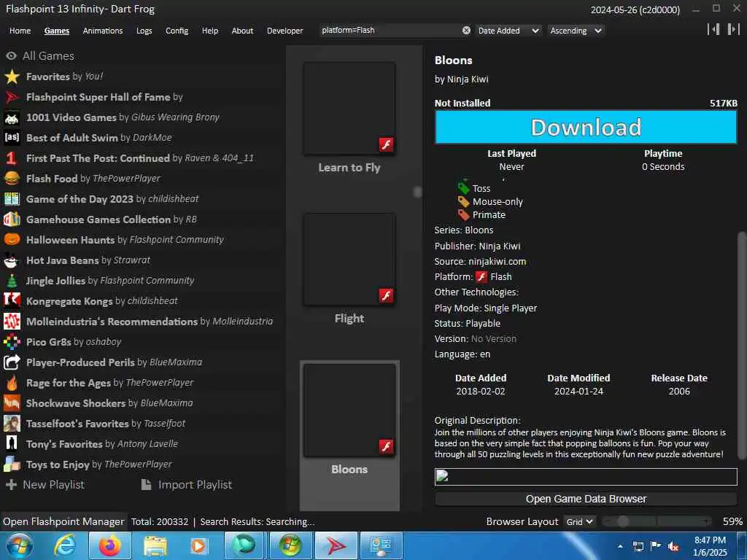Click the Rage for the Ages flame icon
The height and width of the screenshot is (560, 747).
pyautogui.click(x=12, y=383)
